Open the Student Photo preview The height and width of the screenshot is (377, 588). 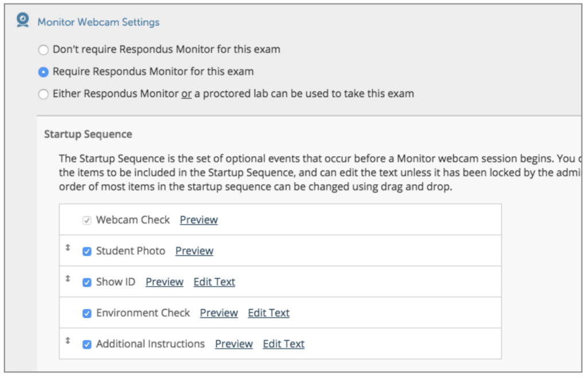tap(194, 250)
